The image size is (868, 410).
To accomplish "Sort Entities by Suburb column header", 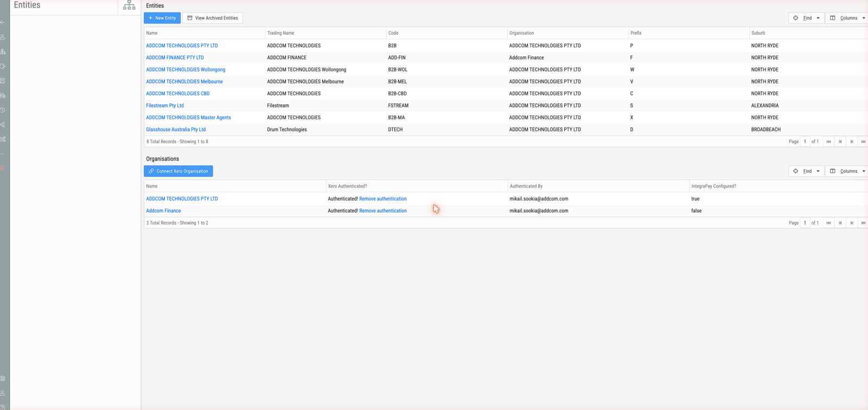I will (808, 33).
